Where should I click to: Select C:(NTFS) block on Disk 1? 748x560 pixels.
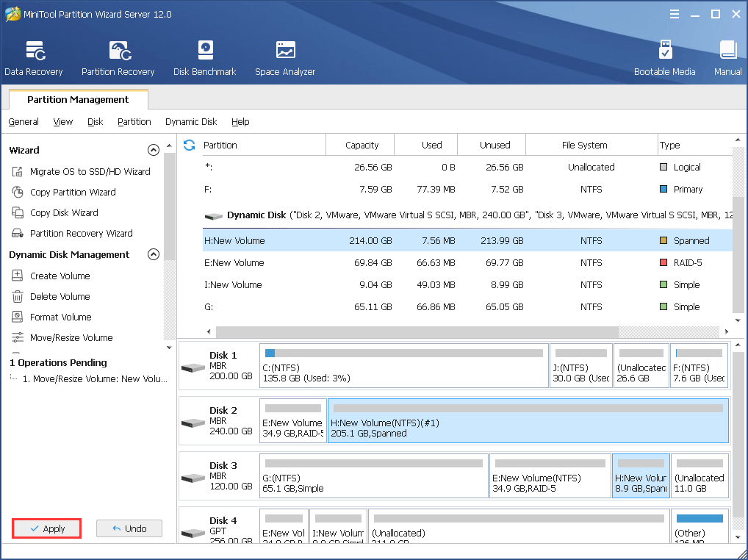point(404,365)
